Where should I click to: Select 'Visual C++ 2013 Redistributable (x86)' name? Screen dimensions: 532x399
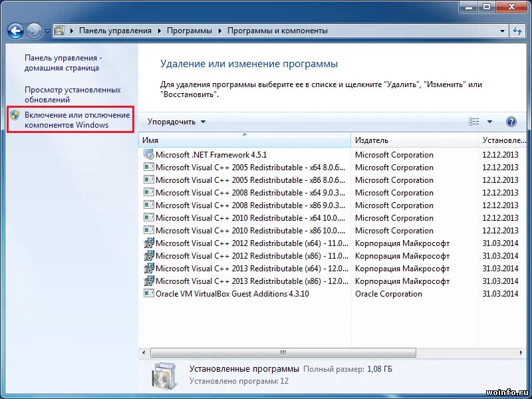point(252,281)
